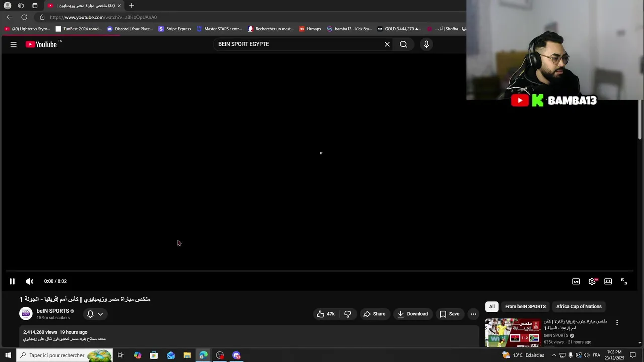Open the 7:03 PM clock calendar
Image resolution: width=644 pixels, height=362 pixels.
614,355
